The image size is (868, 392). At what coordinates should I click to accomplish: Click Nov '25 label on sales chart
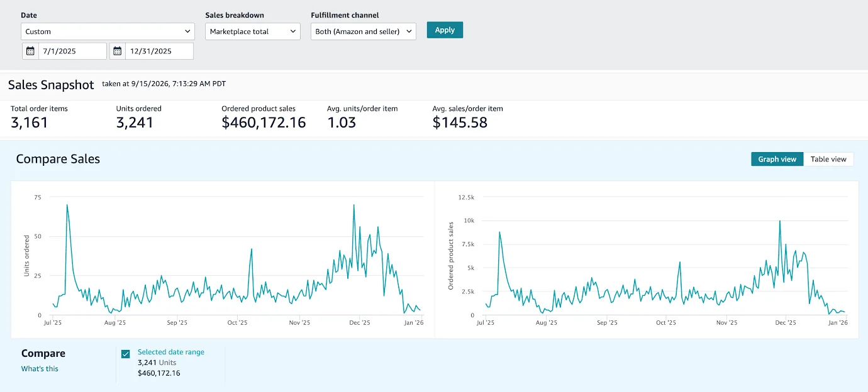click(726, 323)
